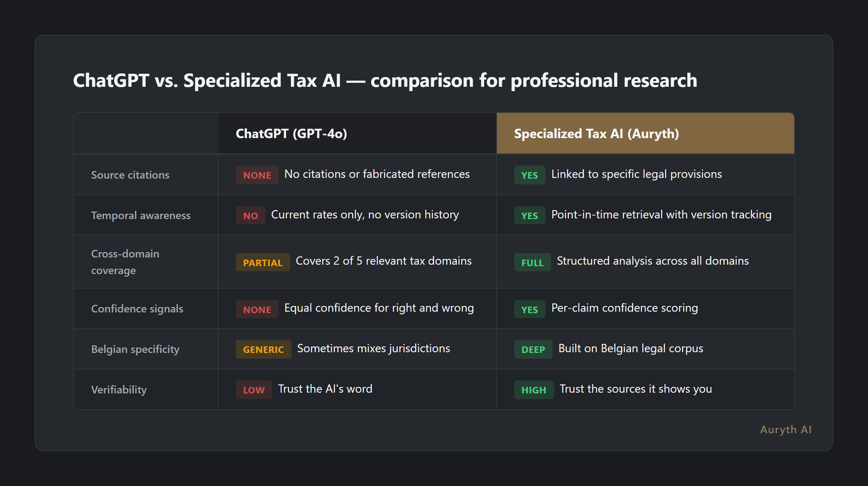
Task: Click the Verifiability row label
Action: (119, 390)
